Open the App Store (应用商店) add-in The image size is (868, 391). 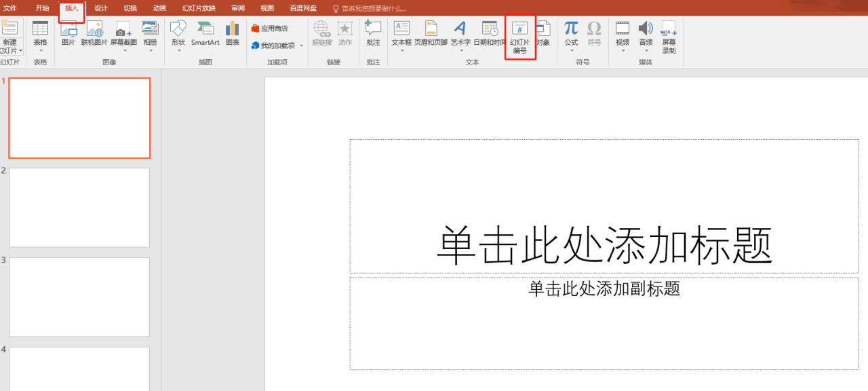(x=270, y=29)
